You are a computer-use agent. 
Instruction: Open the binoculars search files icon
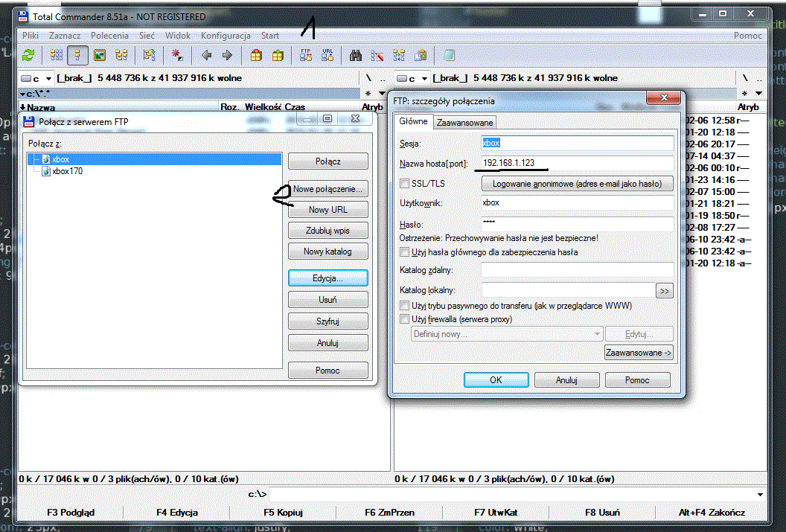(x=355, y=55)
